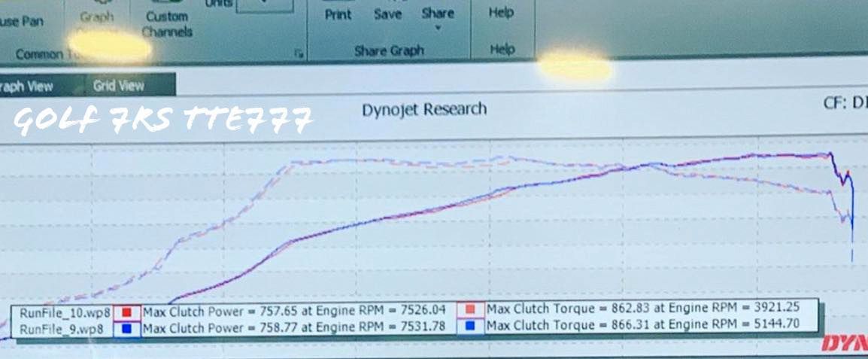
Task: Click the Max Clutch Torque 862.83 readout
Action: pos(640,309)
